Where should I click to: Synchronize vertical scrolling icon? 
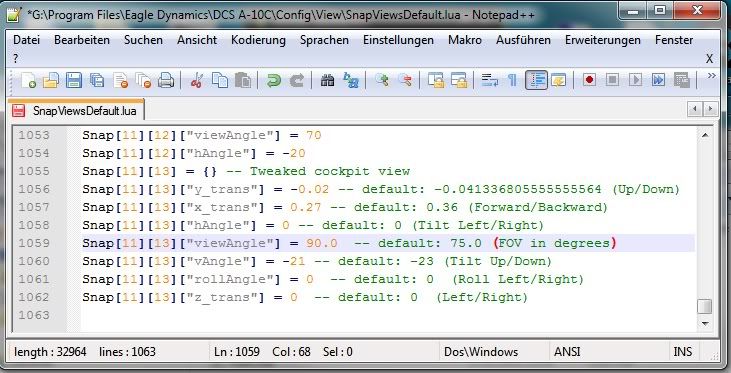(x=436, y=80)
